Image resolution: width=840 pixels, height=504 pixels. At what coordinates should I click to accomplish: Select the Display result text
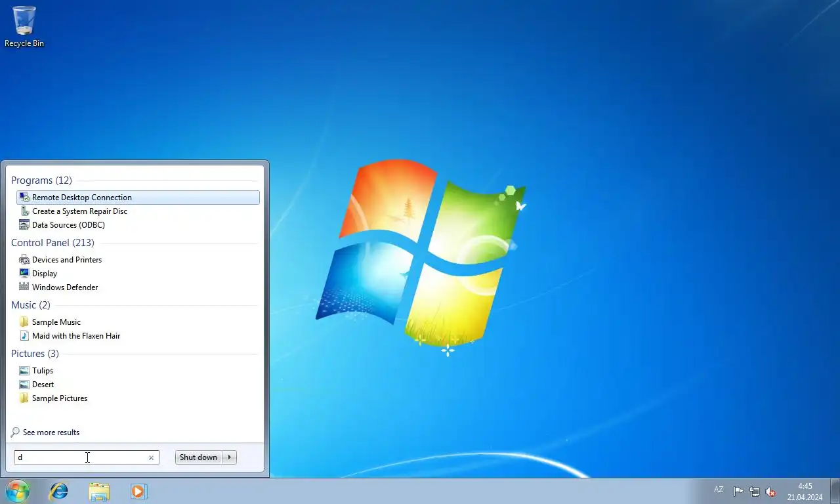(x=45, y=274)
